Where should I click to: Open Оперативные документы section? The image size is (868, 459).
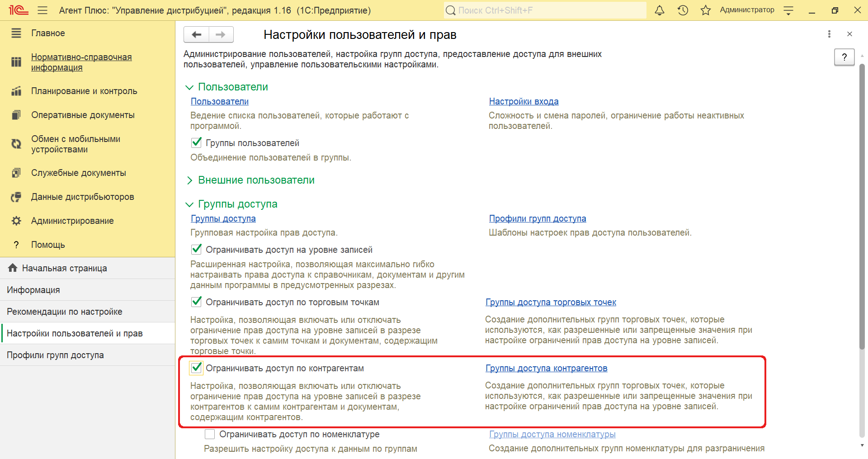pyautogui.click(x=83, y=115)
